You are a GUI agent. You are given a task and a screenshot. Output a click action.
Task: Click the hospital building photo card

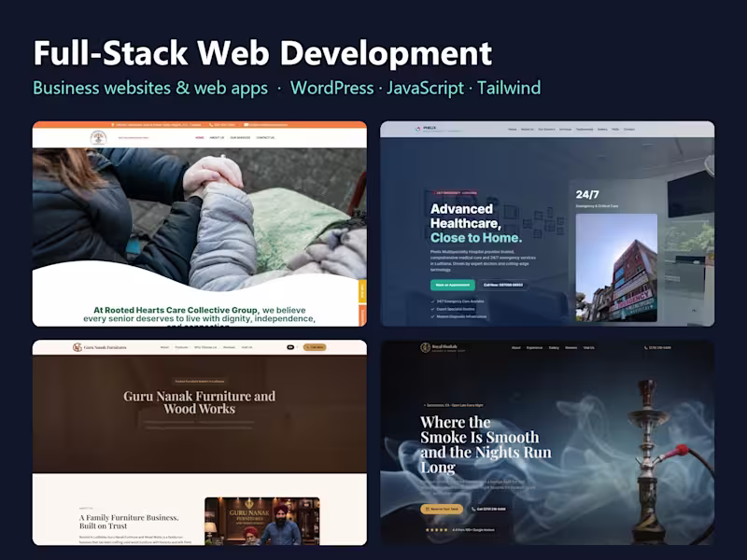coord(616,268)
